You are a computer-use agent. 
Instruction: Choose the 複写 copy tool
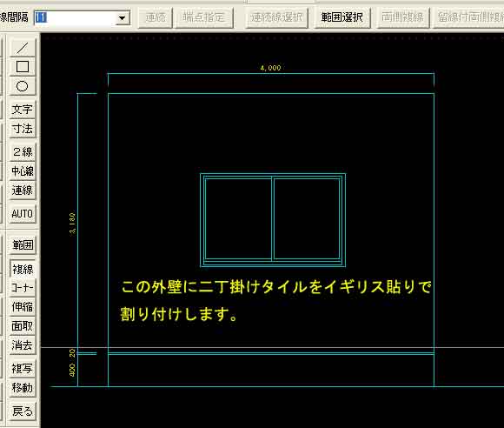23,368
